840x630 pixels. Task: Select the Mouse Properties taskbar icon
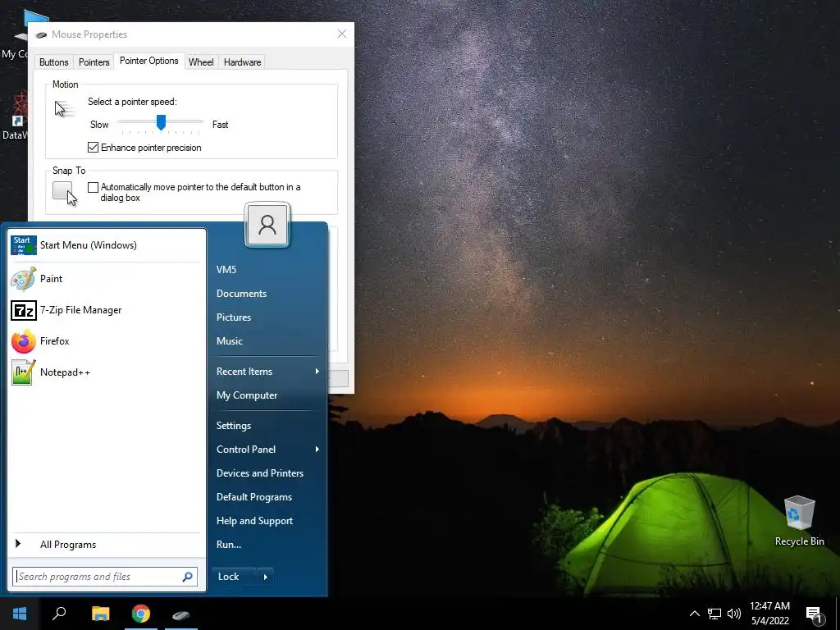tap(181, 614)
